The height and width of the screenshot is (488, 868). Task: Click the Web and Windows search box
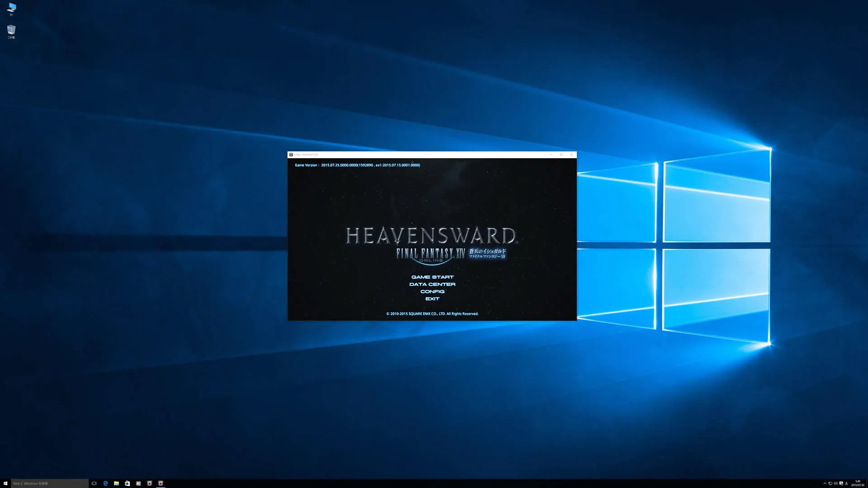50,483
